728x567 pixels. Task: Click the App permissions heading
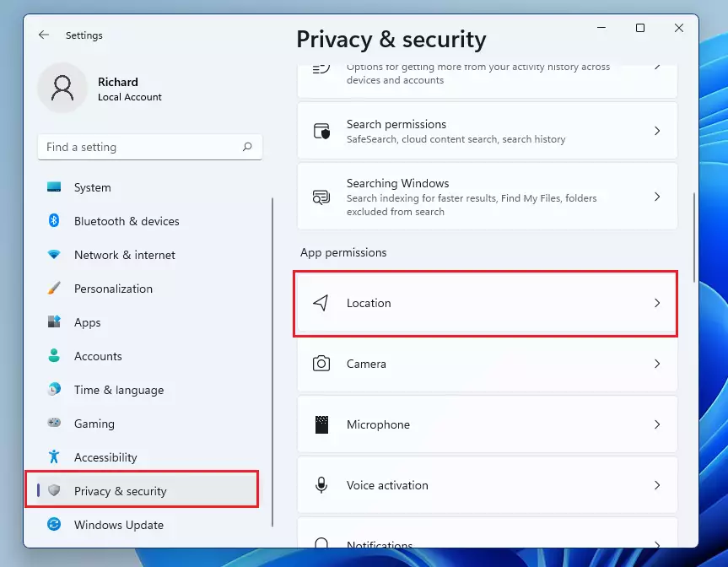[x=343, y=252]
